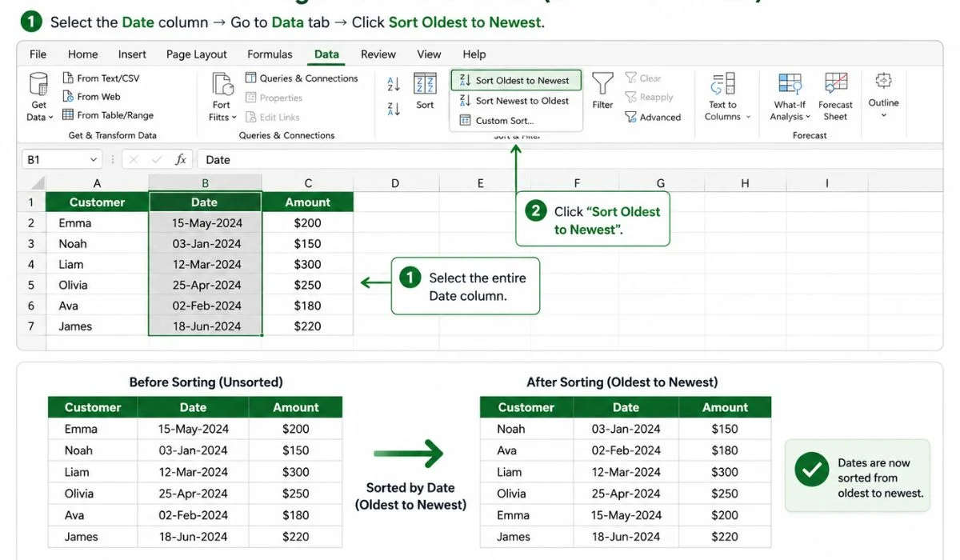
Task: Select spreadsheet cell James in row 7
Action: tap(97, 326)
